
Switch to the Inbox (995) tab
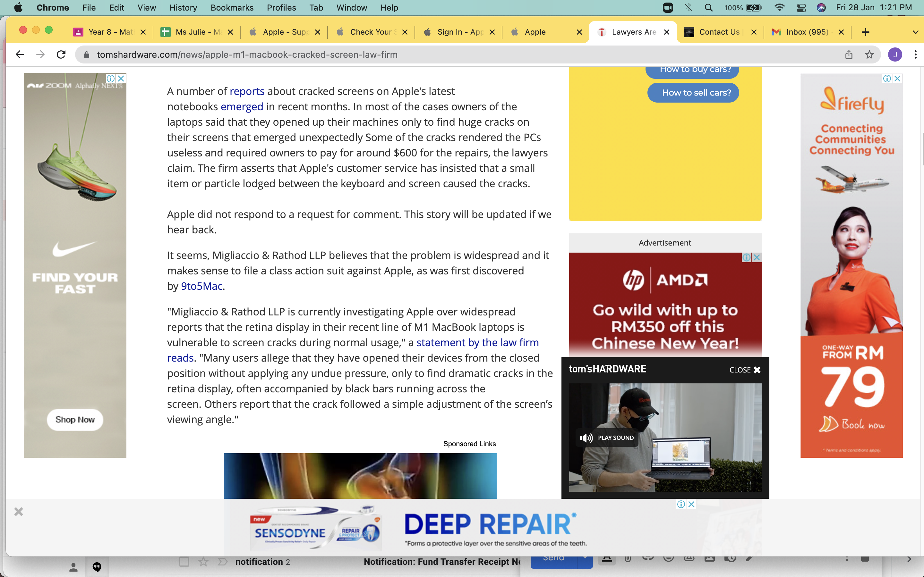click(806, 32)
